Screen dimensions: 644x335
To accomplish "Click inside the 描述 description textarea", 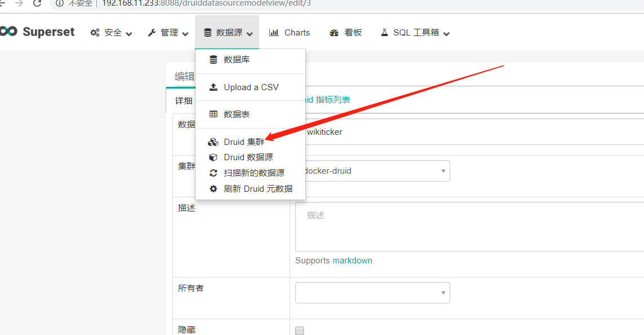I will [x=469, y=227].
